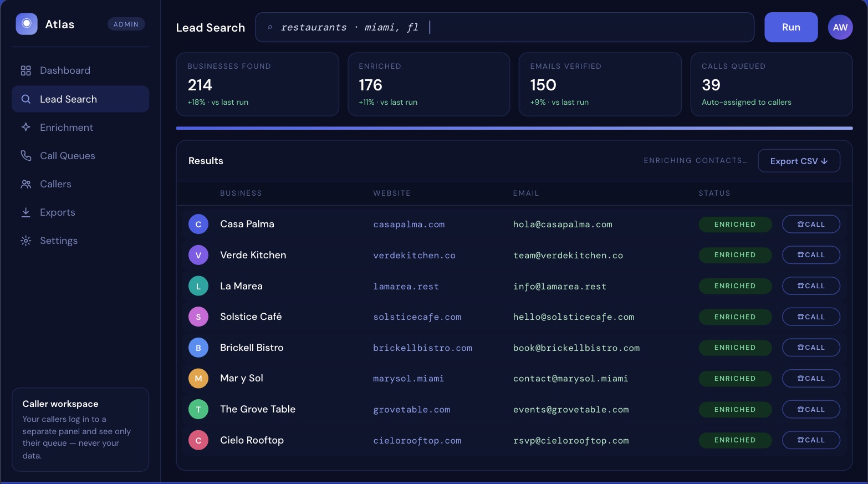Screen dimensions: 868x484
Task: Visit the brickellbistro.com link
Action: coord(423,348)
